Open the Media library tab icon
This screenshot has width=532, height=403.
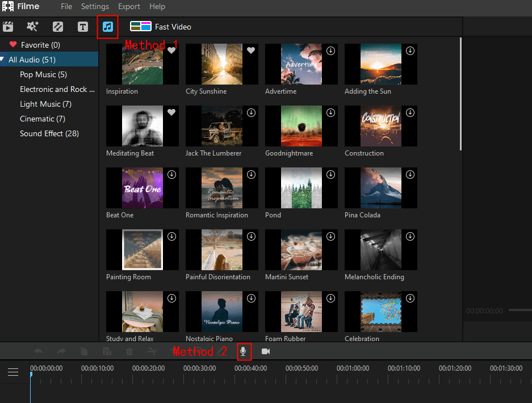(8, 27)
